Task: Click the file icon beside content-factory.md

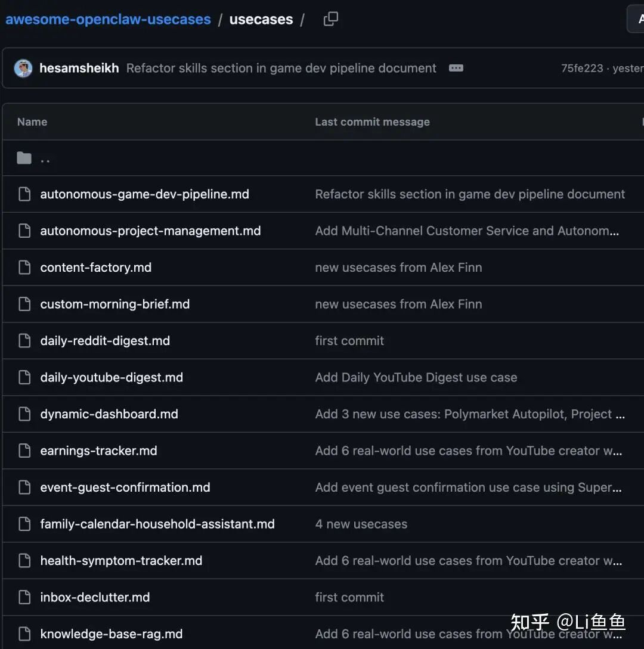Action: pos(24,267)
